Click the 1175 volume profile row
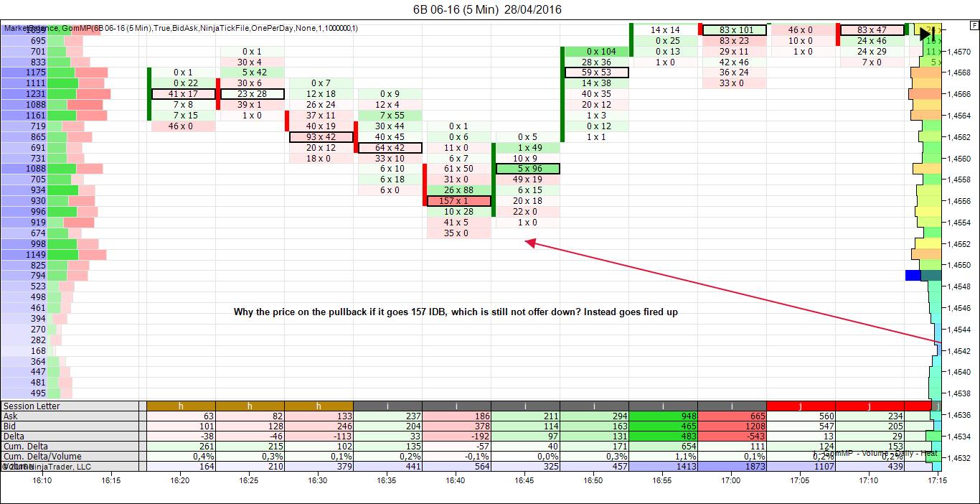Screen dimensions: 980x504 point(55,73)
